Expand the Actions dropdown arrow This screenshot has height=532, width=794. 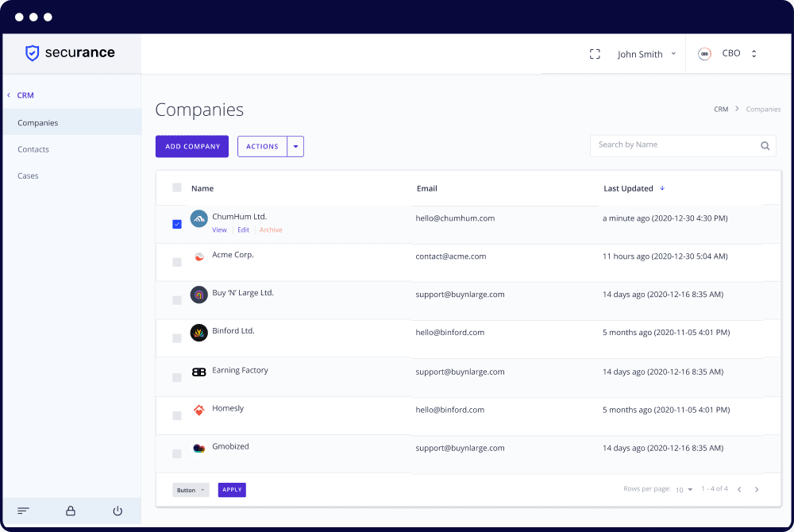[295, 146]
